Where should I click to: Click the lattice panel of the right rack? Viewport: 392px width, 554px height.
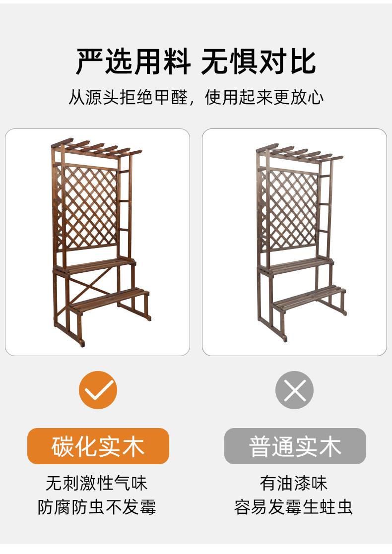tap(293, 208)
